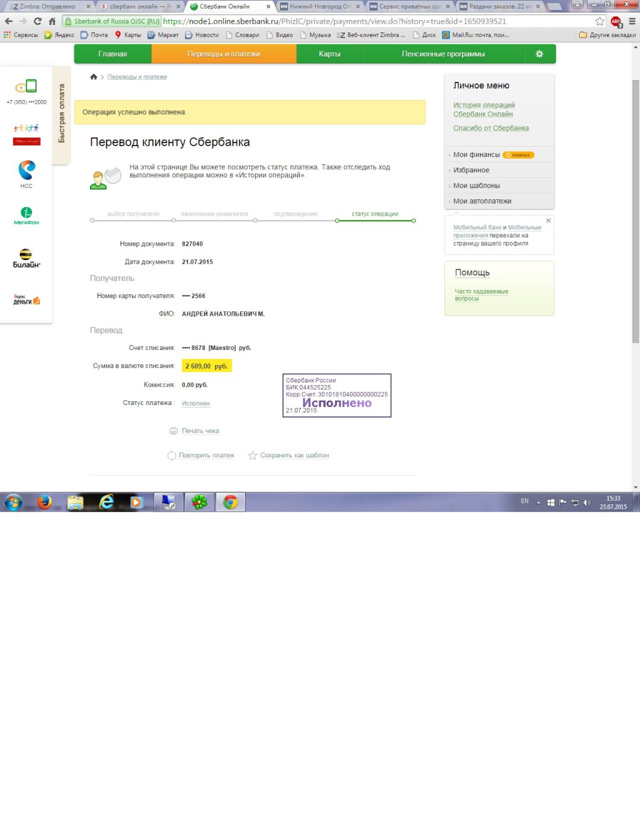
Task: Open the settings gear in Sberbank navigation
Action: coord(539,54)
